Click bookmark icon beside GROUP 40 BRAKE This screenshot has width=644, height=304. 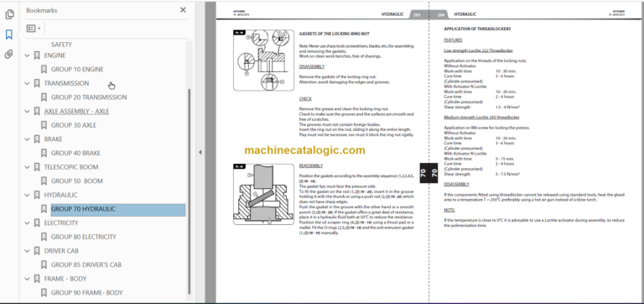44,154
